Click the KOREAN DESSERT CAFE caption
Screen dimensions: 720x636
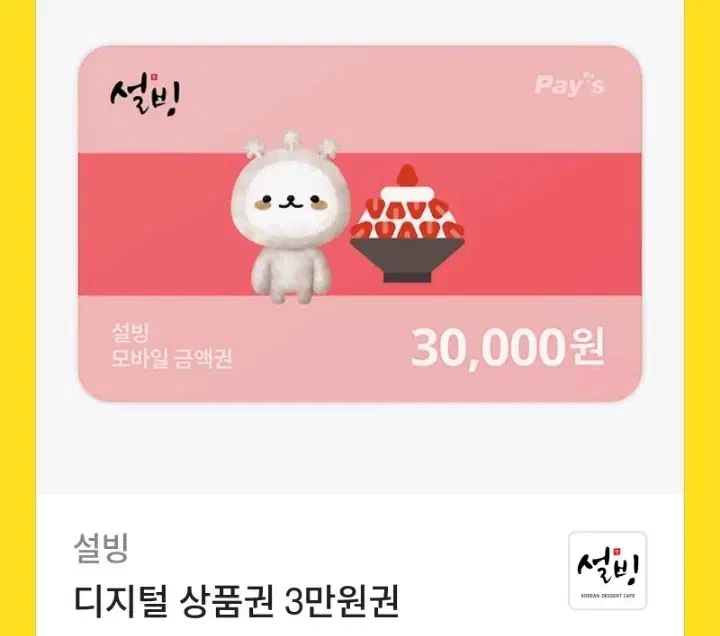click(608, 596)
